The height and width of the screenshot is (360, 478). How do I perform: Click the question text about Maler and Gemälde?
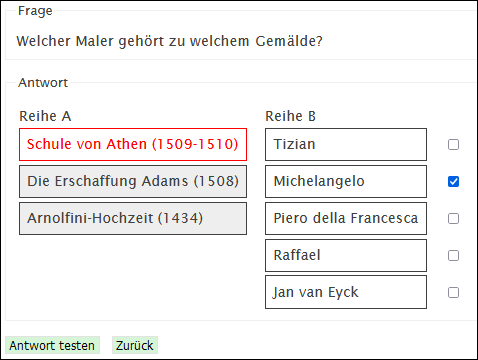(x=169, y=41)
